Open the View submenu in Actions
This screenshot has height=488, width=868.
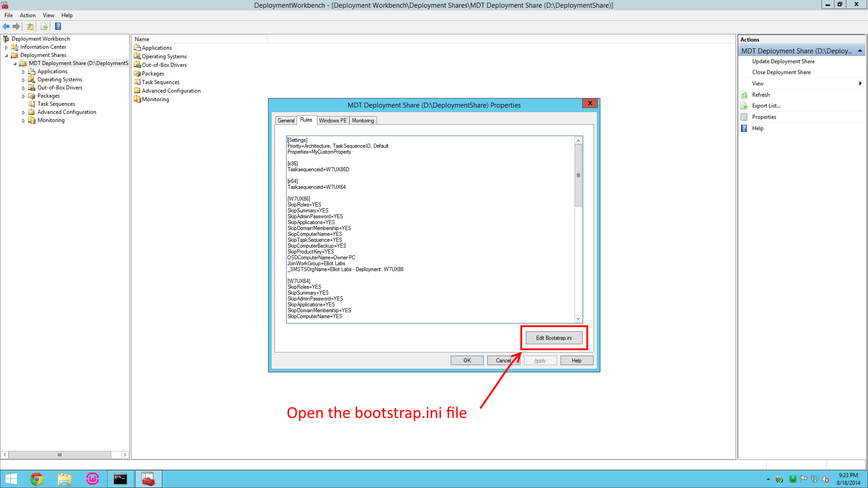pyautogui.click(x=802, y=84)
